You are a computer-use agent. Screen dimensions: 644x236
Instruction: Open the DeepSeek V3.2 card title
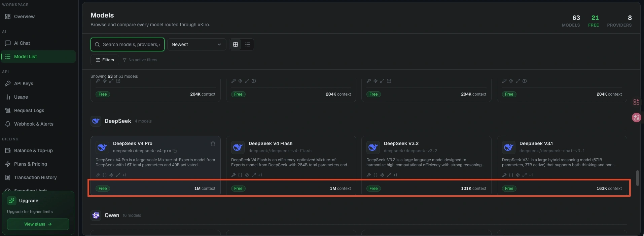(x=401, y=143)
